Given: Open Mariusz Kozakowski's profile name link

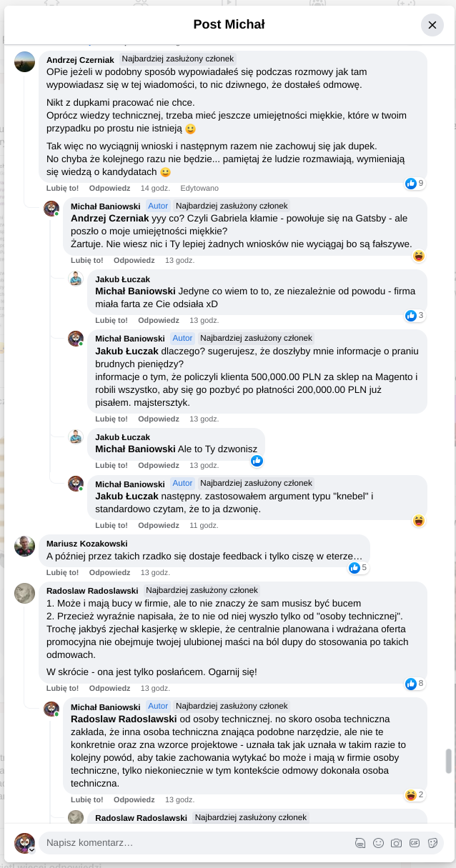Looking at the screenshot, I should (87, 544).
